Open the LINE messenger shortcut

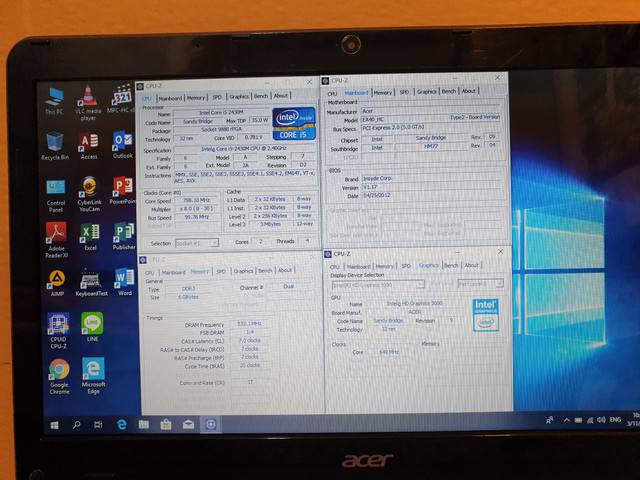click(92, 327)
